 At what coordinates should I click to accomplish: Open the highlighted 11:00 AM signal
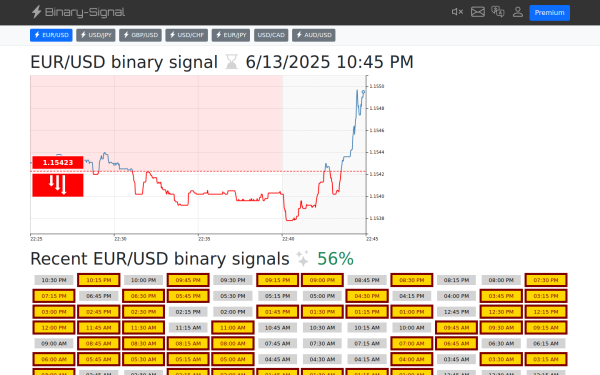pyautogui.click(x=233, y=328)
